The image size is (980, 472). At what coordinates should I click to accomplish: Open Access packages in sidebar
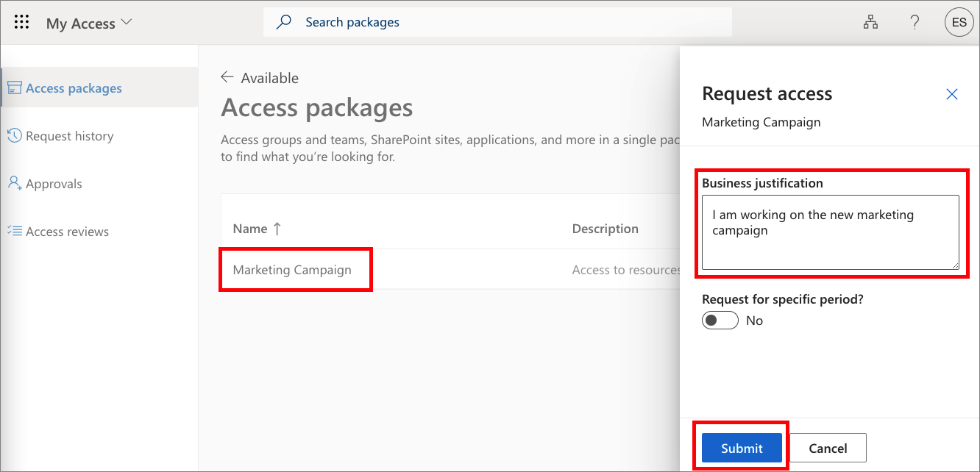tap(74, 88)
